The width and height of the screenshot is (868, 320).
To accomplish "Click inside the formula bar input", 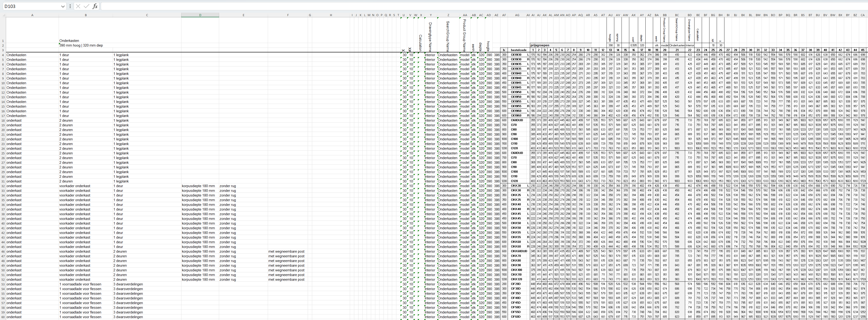I will [472, 6].
